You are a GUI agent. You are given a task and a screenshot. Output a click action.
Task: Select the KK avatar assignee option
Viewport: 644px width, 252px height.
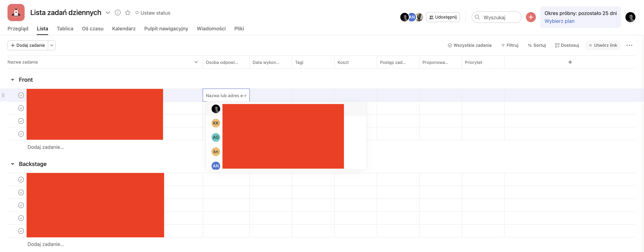coord(215,123)
